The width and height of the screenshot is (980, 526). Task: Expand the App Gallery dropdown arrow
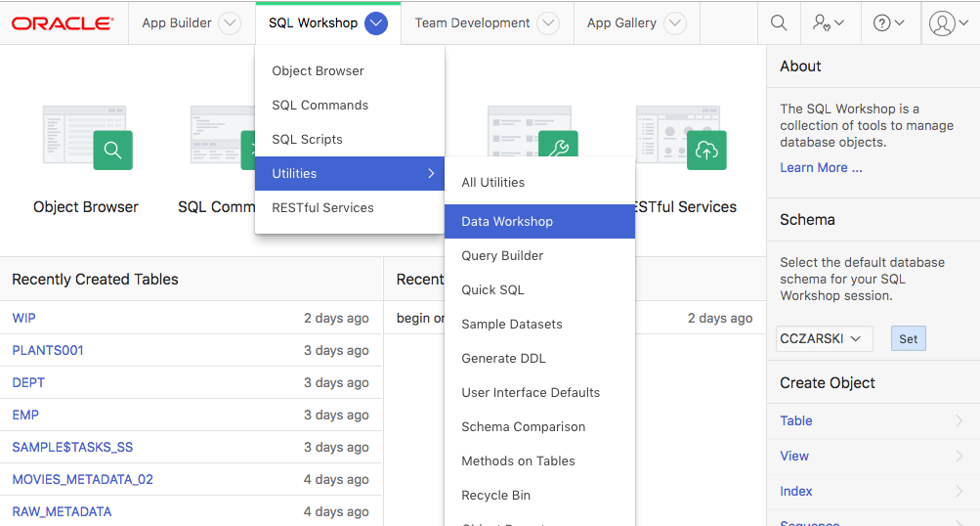(x=674, y=23)
